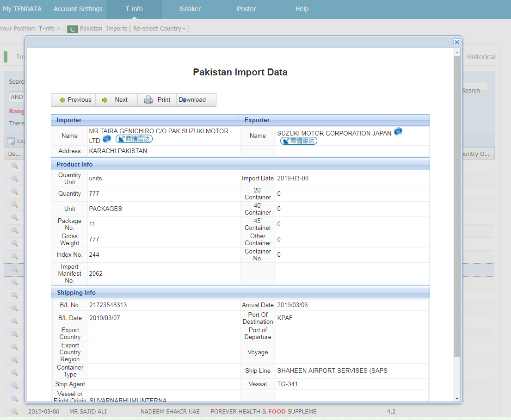This screenshot has width=511, height=420.
Task: Click the magnifier detail icon for MR SAJID ALI row
Action: coord(14,412)
